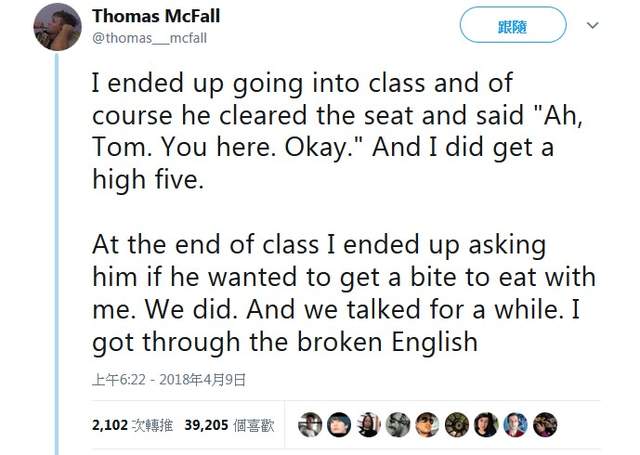640x455 pixels.
Task: Click the fifth liker avatar in the row
Action: click(x=427, y=424)
